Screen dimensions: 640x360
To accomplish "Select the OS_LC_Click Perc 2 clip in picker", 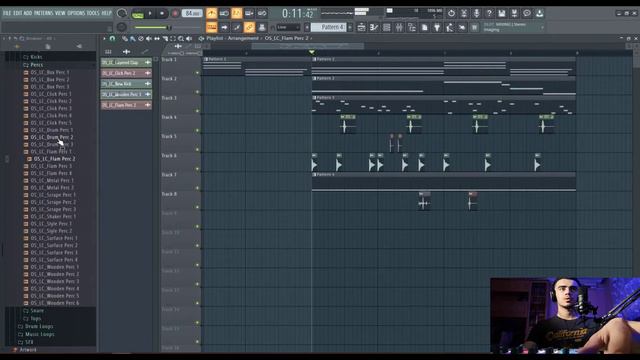I will [x=126, y=73].
